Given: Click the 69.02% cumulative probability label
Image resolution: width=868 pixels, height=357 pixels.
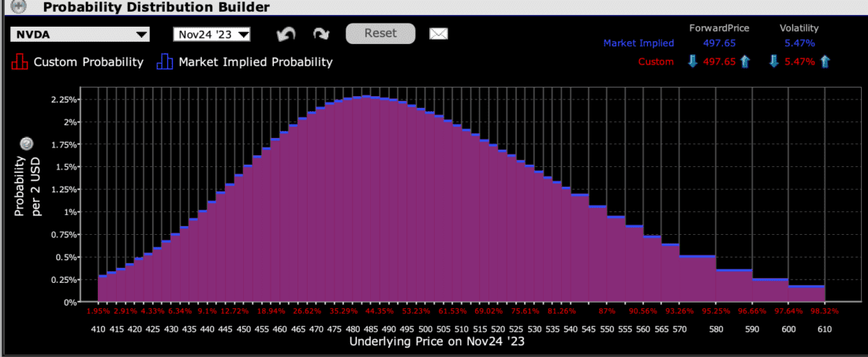Looking at the screenshot, I should coord(488,311).
